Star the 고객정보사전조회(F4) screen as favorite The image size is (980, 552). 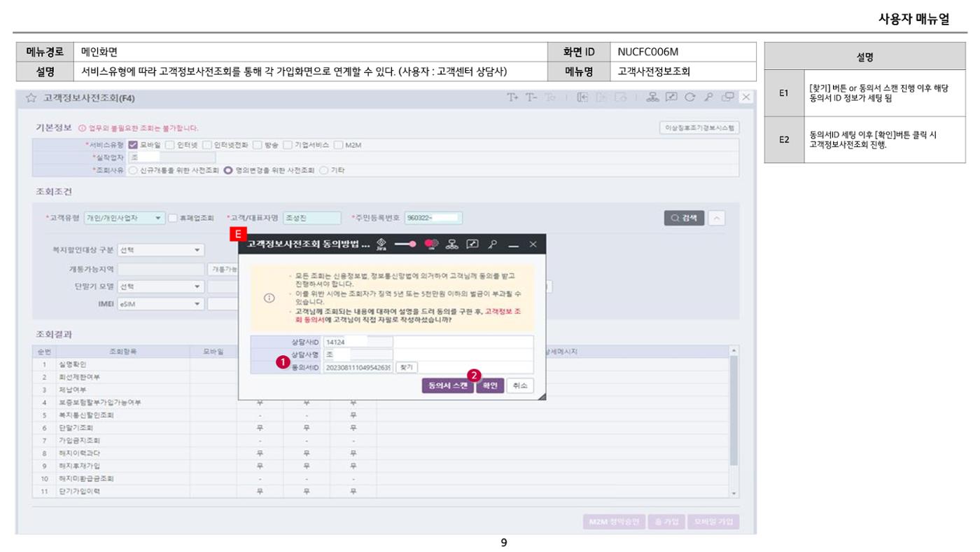click(x=31, y=97)
